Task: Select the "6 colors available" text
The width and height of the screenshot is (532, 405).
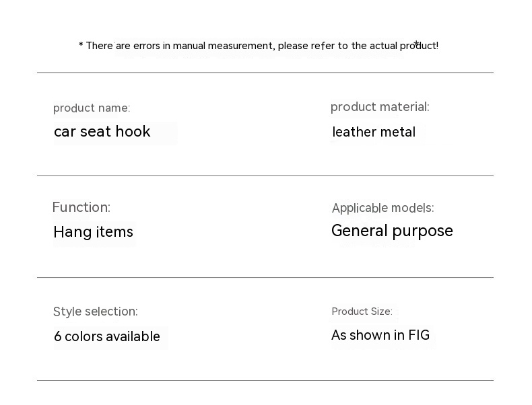Action: [107, 336]
